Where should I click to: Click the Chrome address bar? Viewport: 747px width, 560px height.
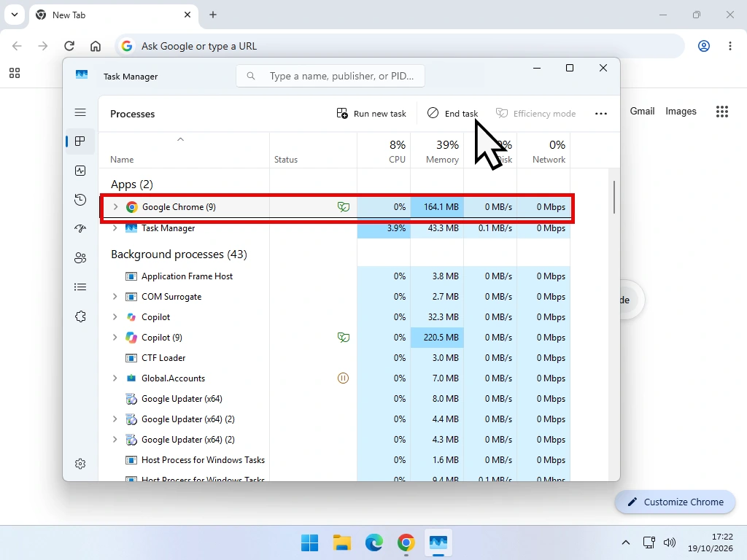pos(400,46)
